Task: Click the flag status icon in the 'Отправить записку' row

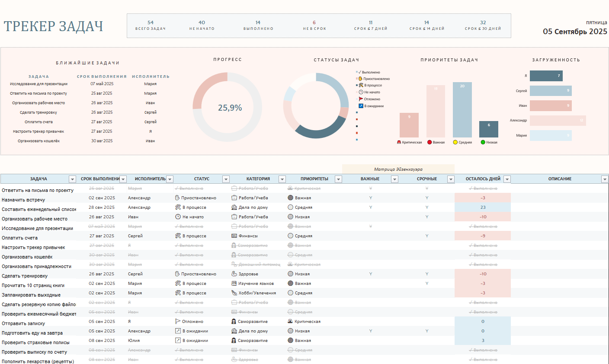Action: coord(178,322)
